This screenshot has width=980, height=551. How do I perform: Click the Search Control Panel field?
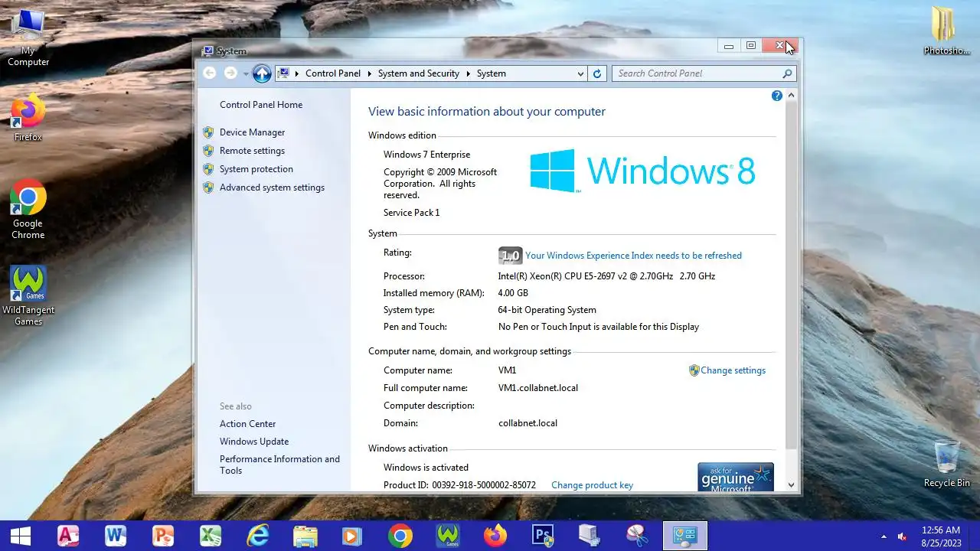(704, 73)
